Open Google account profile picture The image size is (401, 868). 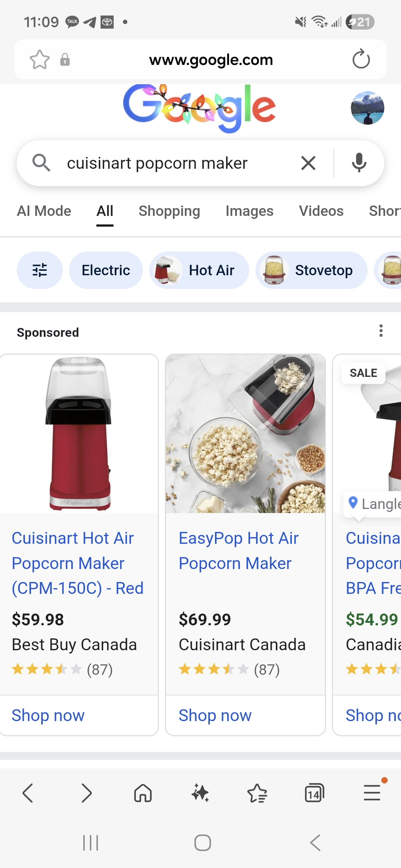(x=367, y=108)
